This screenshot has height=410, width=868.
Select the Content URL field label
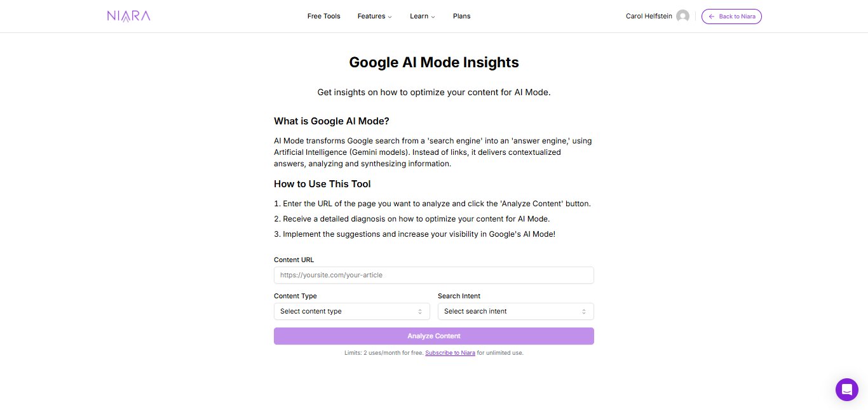tap(294, 260)
